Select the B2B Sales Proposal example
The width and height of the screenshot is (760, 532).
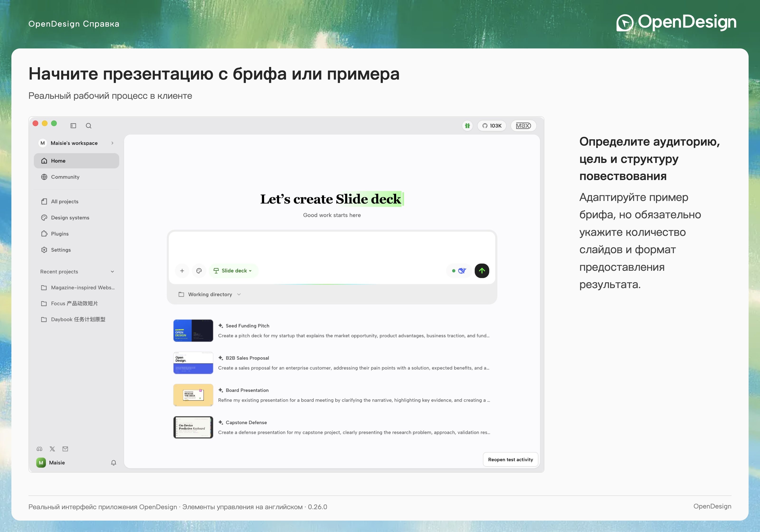332,363
